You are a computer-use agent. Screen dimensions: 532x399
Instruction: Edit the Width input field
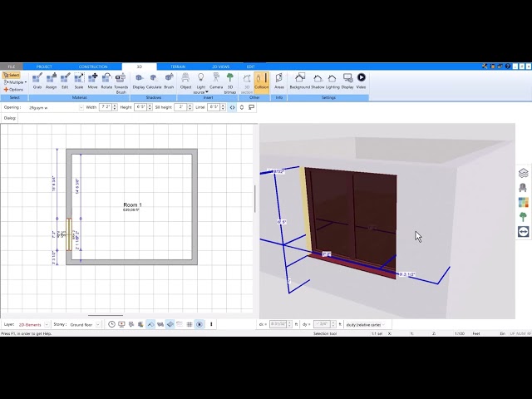[x=106, y=107]
